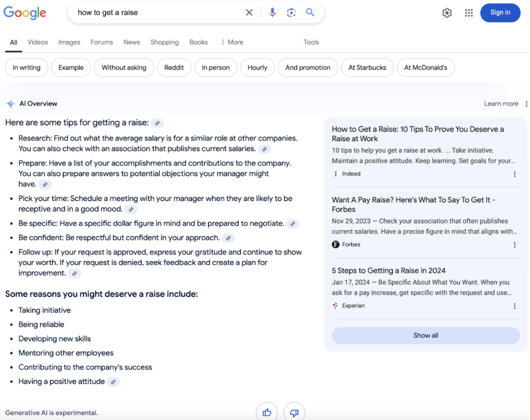
Task: Switch to the News tab
Action: pos(131,42)
